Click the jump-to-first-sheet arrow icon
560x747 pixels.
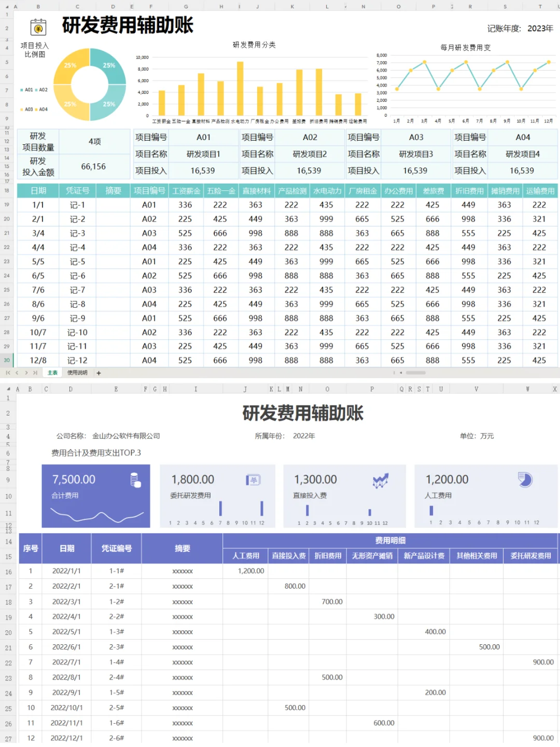click(8, 372)
